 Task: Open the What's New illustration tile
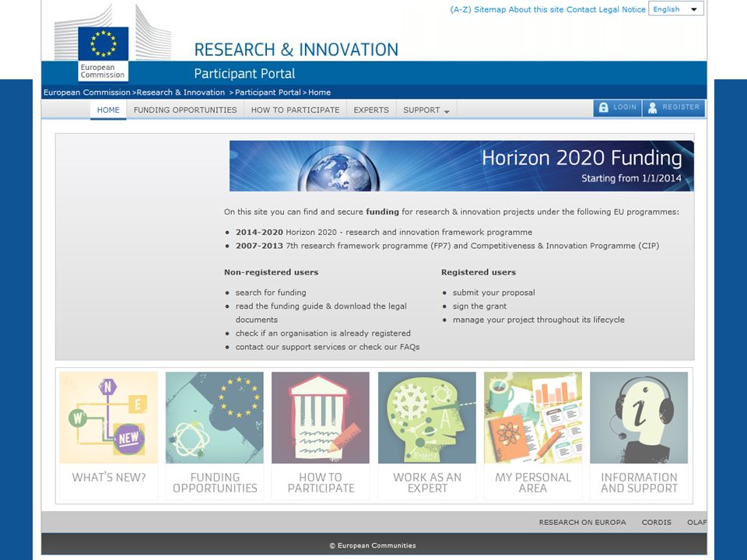(x=109, y=418)
